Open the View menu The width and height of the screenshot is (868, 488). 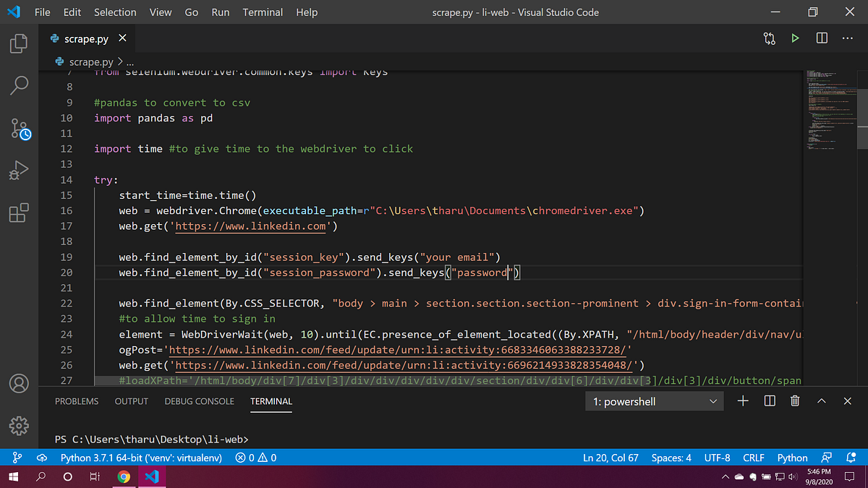(161, 12)
